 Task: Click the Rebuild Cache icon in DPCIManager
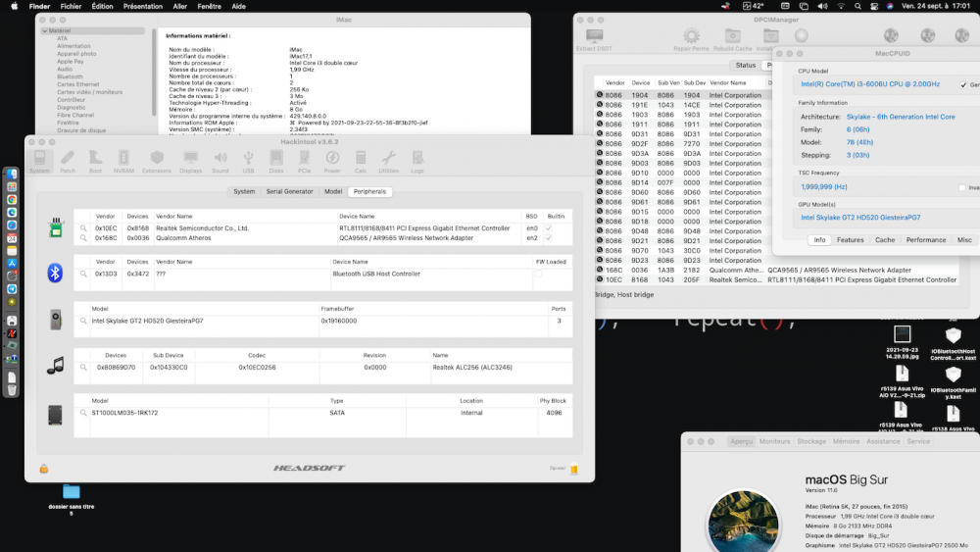point(732,39)
